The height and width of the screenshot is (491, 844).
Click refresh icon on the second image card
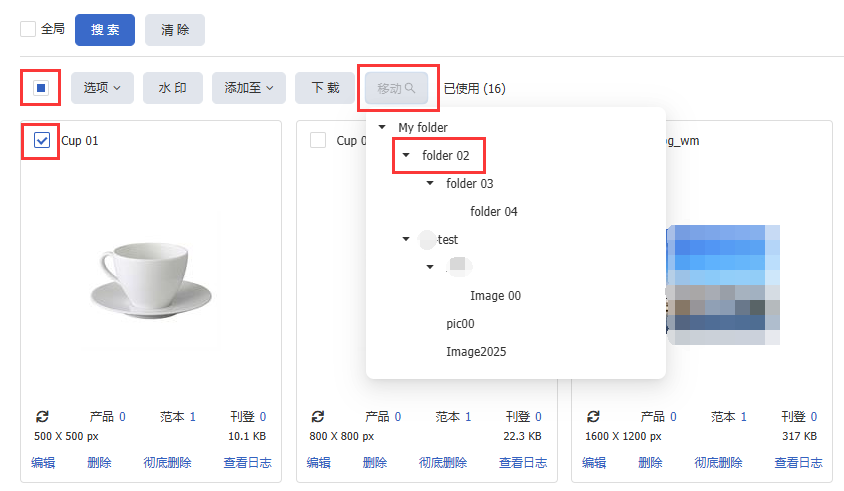click(x=317, y=416)
